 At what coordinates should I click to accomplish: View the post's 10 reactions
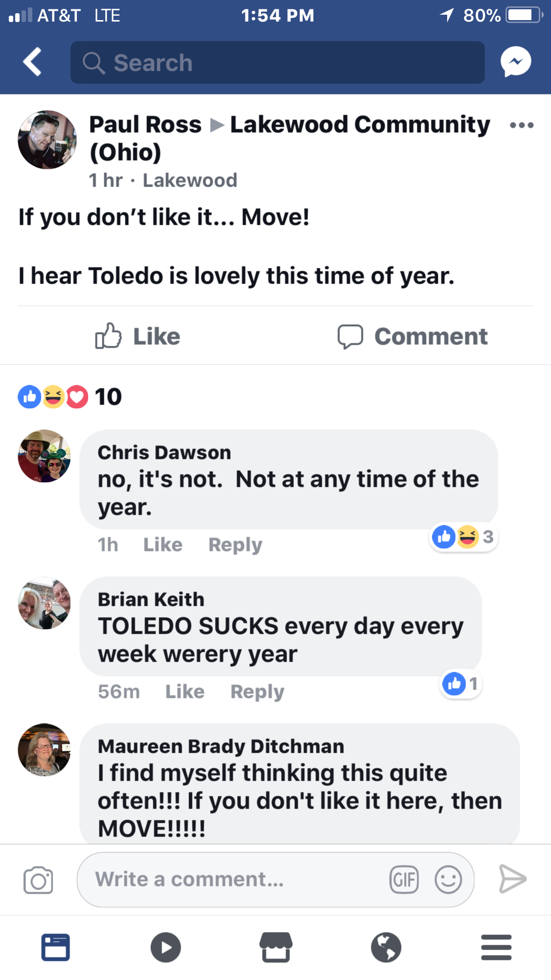pyautogui.click(x=70, y=397)
